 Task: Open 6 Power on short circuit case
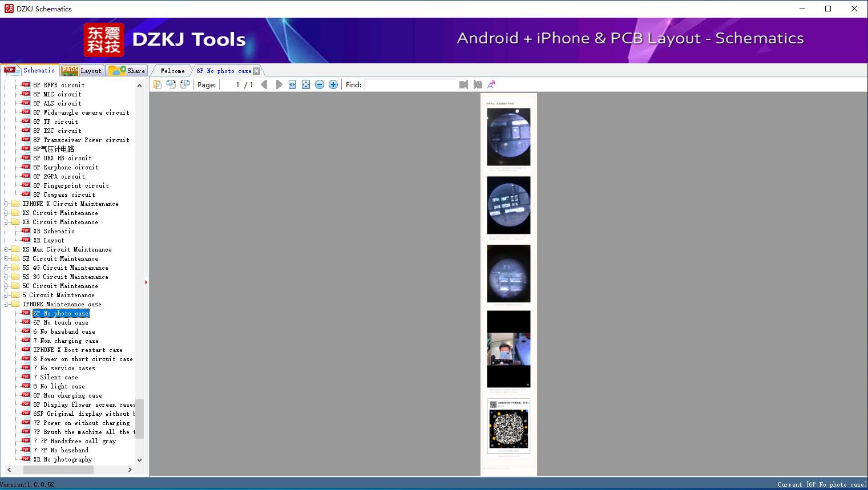[x=83, y=359]
